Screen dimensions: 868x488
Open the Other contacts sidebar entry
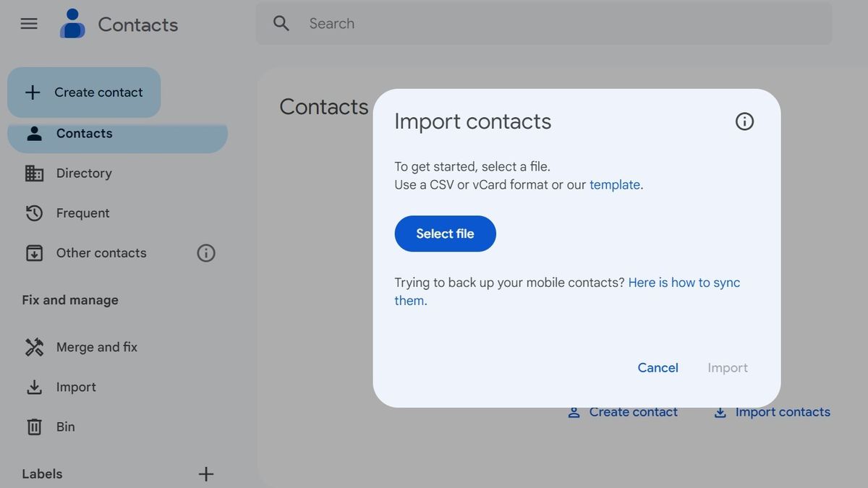tap(101, 252)
